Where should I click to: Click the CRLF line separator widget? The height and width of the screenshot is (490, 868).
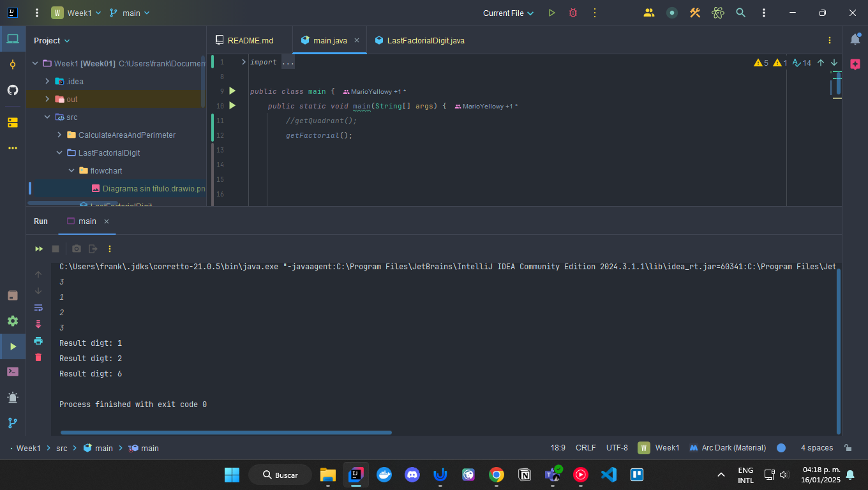click(585, 448)
